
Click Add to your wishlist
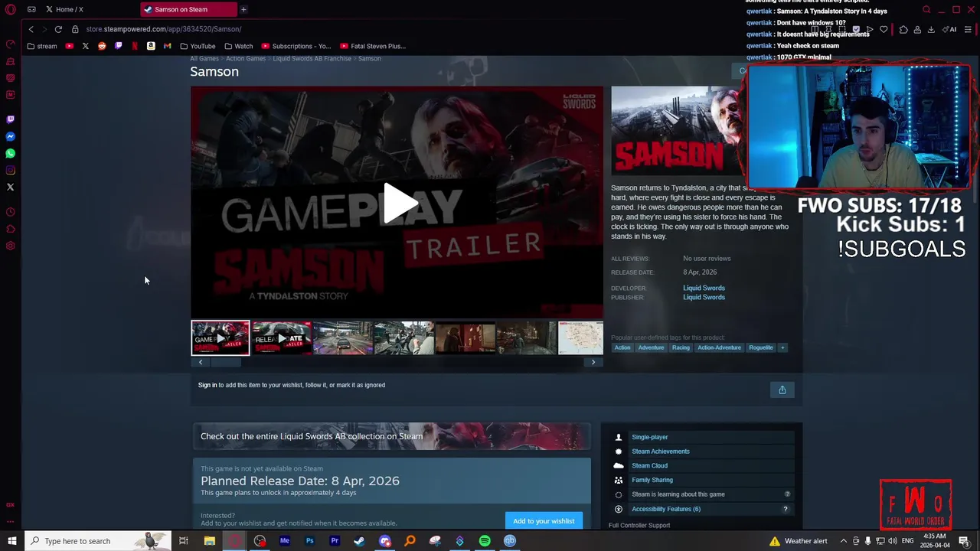tap(544, 521)
